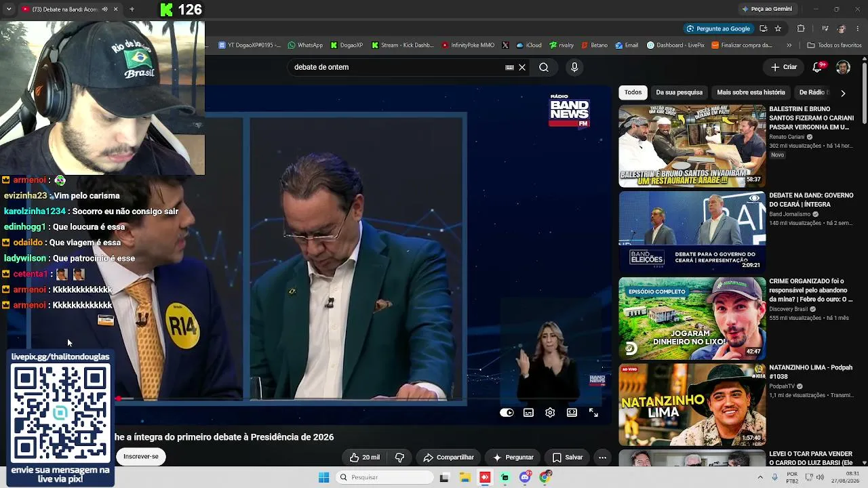This screenshot has width=868, height=488.
Task: Open the InfinityPoke MMO bookmark
Action: pyautogui.click(x=468, y=45)
